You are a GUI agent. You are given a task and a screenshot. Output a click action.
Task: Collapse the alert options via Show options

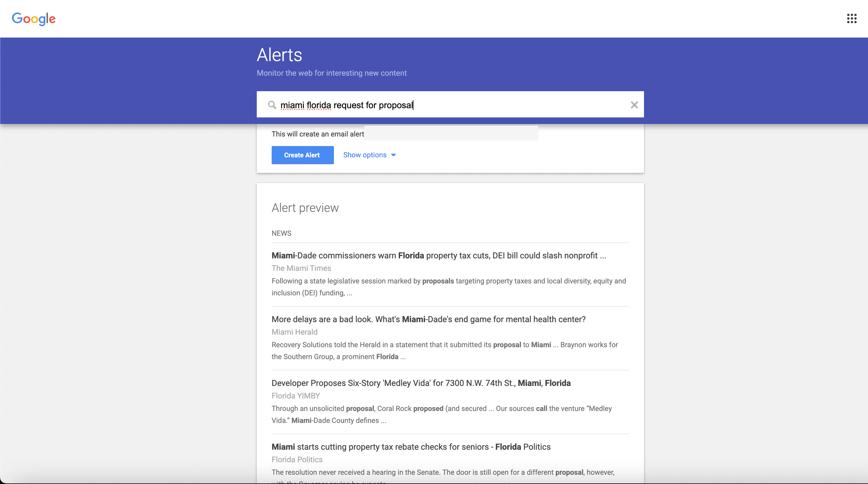364,155
